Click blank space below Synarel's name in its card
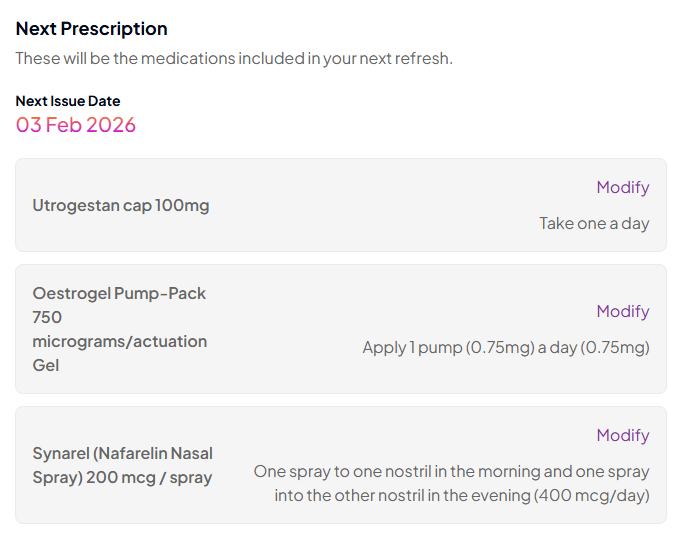This screenshot has height=544, width=677. click(x=122, y=506)
